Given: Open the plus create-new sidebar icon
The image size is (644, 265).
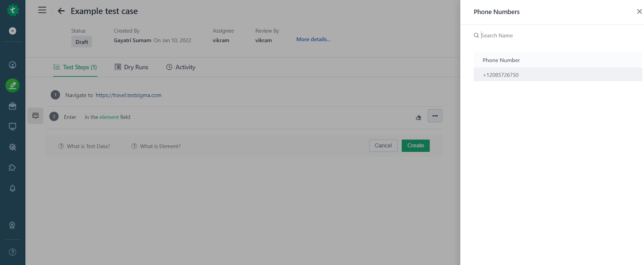Looking at the screenshot, I should pos(12,31).
